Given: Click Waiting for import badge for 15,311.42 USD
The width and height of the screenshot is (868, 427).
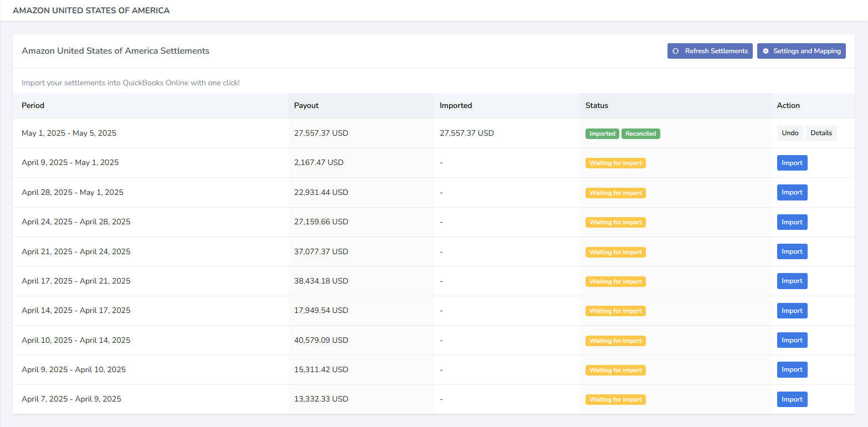Looking at the screenshot, I should pos(615,370).
